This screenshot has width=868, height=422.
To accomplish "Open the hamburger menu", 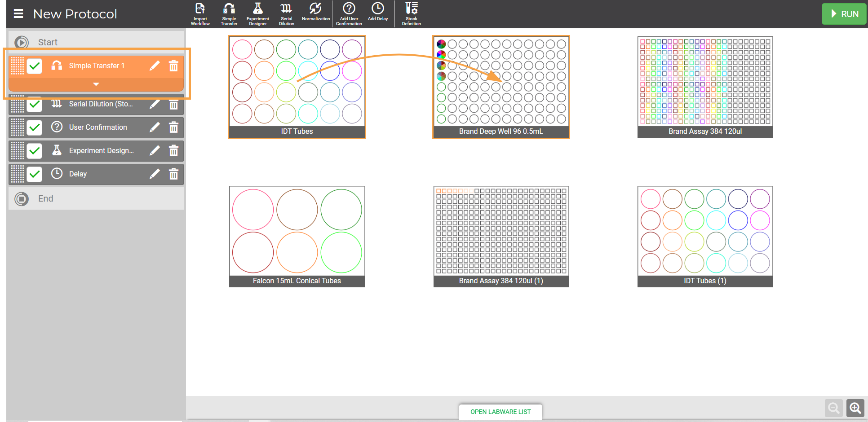I will coord(18,14).
